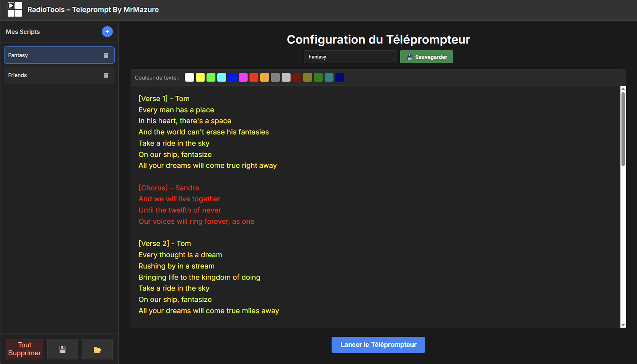The width and height of the screenshot is (637, 364).
Task: Add a new script with plus button
Action: [x=107, y=32]
